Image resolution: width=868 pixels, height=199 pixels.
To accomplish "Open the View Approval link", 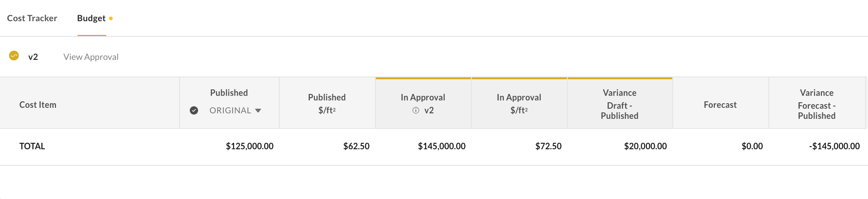I will pyautogui.click(x=91, y=57).
